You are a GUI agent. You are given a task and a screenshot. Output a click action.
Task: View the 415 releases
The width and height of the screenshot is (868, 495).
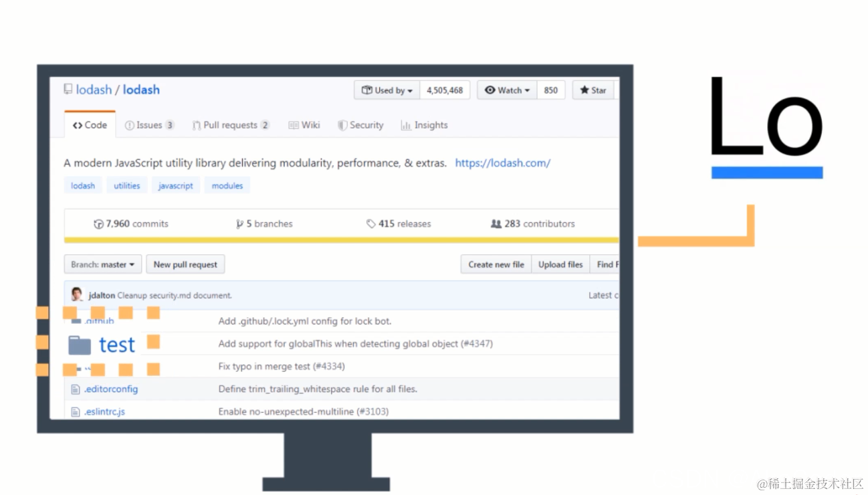click(x=399, y=224)
